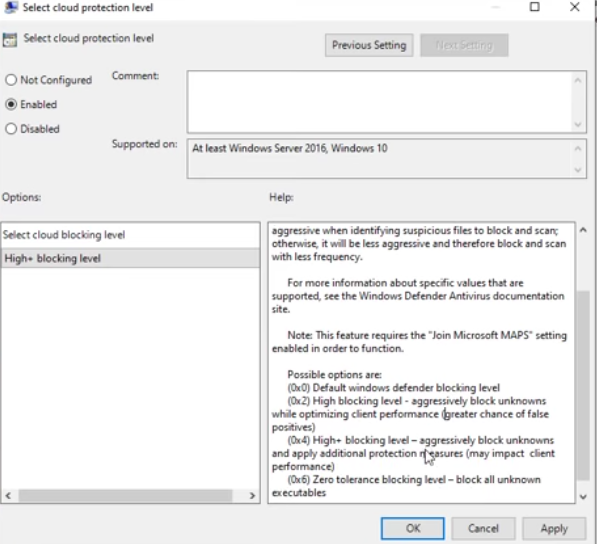Select the Disabled radio button
The height and width of the screenshot is (544, 597).
[x=11, y=129]
